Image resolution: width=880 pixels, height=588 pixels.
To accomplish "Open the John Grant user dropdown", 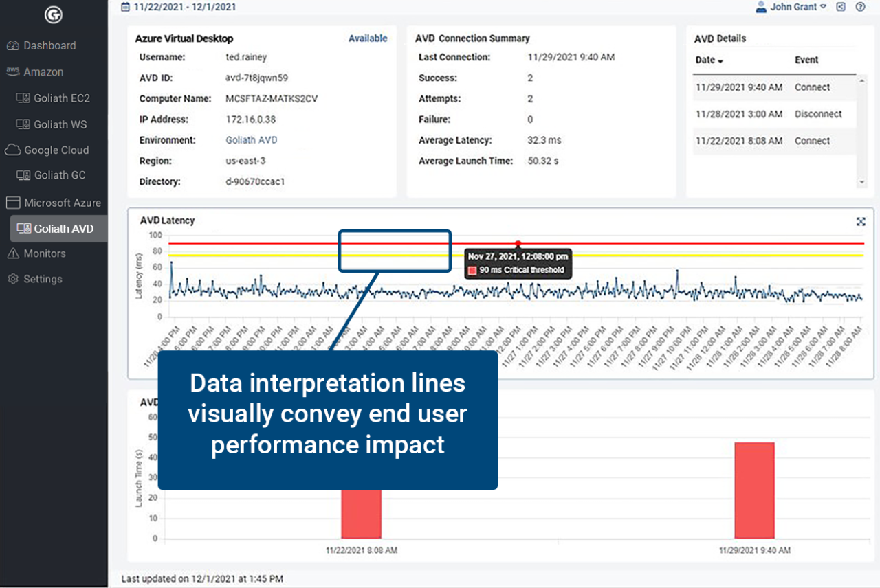I will tap(823, 7).
